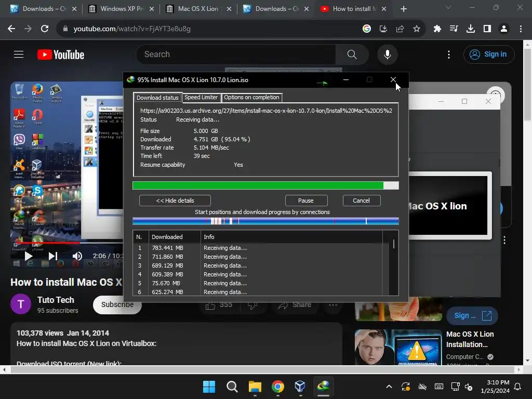
Task: Select connection row 1 with 783.441 MB
Action: point(258,248)
